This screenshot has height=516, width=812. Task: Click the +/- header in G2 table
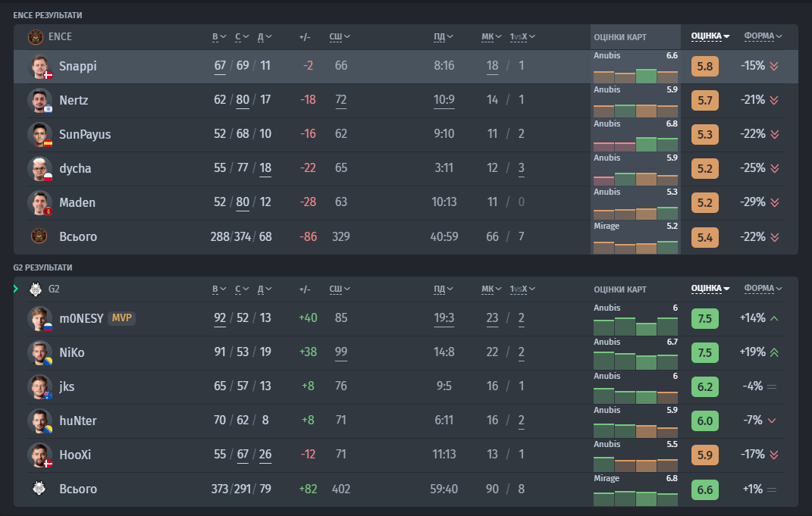click(x=305, y=289)
